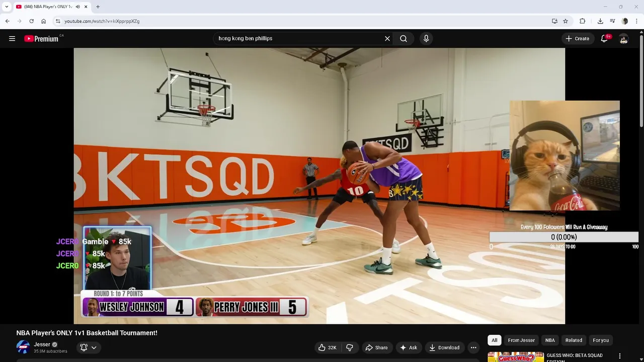Viewport: 644px width, 362px height.
Task: Start voice search with microphone
Action: pos(426,39)
